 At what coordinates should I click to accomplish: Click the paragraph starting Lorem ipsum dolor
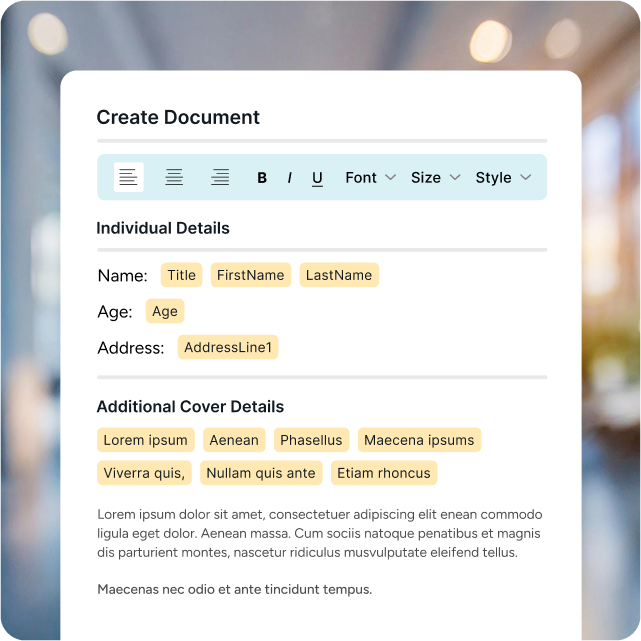coord(320,533)
